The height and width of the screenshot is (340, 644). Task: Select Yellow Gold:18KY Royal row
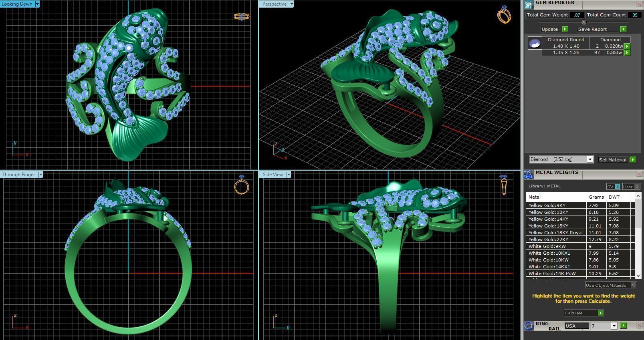coord(580,233)
